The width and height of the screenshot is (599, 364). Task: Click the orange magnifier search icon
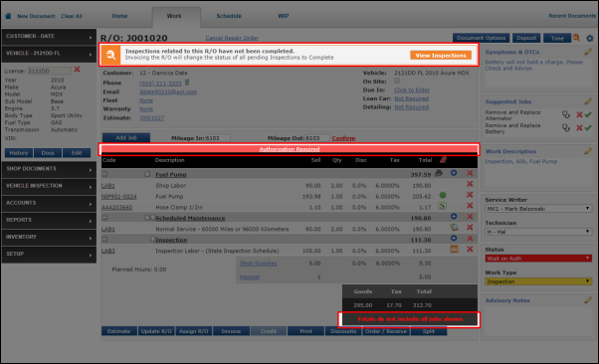(576, 38)
